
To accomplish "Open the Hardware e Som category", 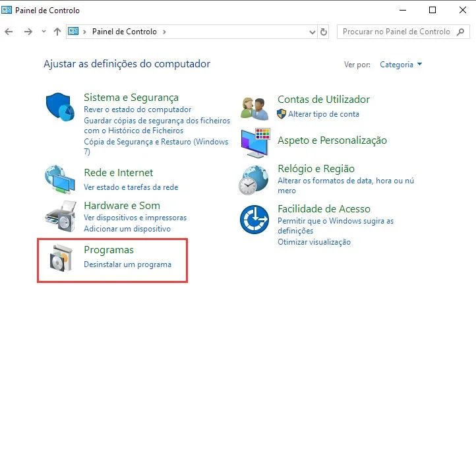I will click(122, 206).
